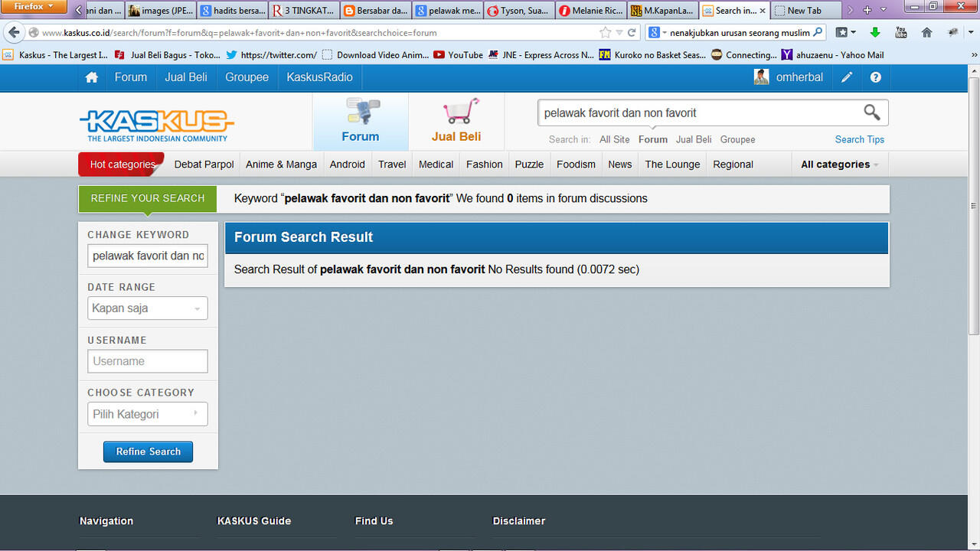Open the Firefox menu button
This screenshot has width=980, height=551.
[x=33, y=7]
